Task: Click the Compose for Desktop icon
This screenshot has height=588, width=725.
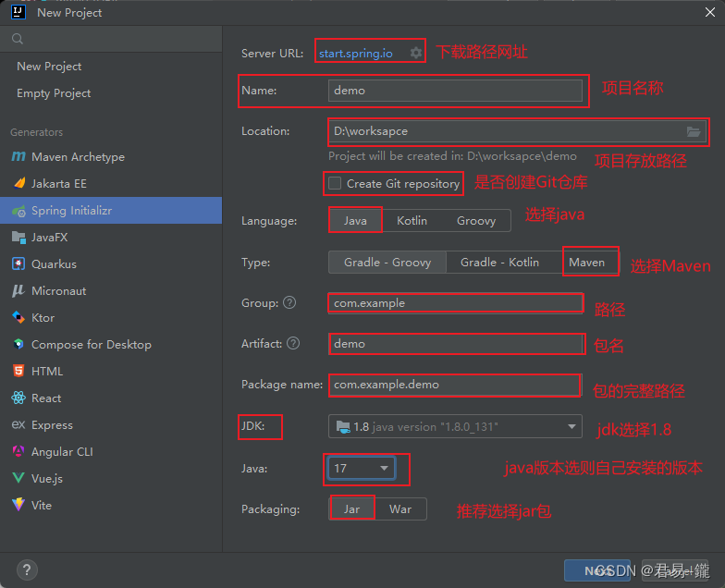Action: 18,344
